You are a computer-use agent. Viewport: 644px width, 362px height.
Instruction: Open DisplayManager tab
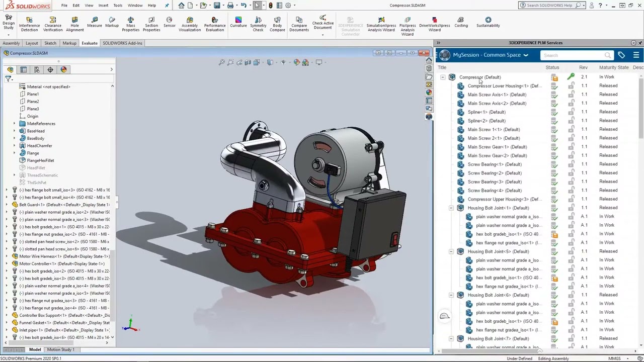[63, 69]
